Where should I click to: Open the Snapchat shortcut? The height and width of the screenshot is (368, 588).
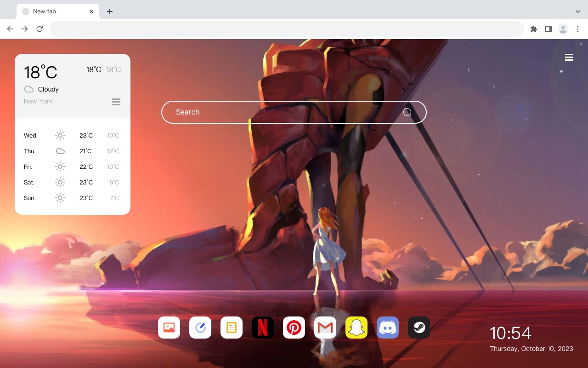click(356, 328)
